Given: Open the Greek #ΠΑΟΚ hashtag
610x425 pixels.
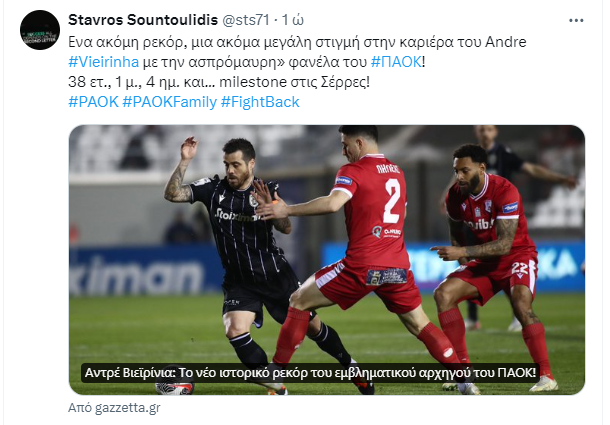Looking at the screenshot, I should 396,62.
